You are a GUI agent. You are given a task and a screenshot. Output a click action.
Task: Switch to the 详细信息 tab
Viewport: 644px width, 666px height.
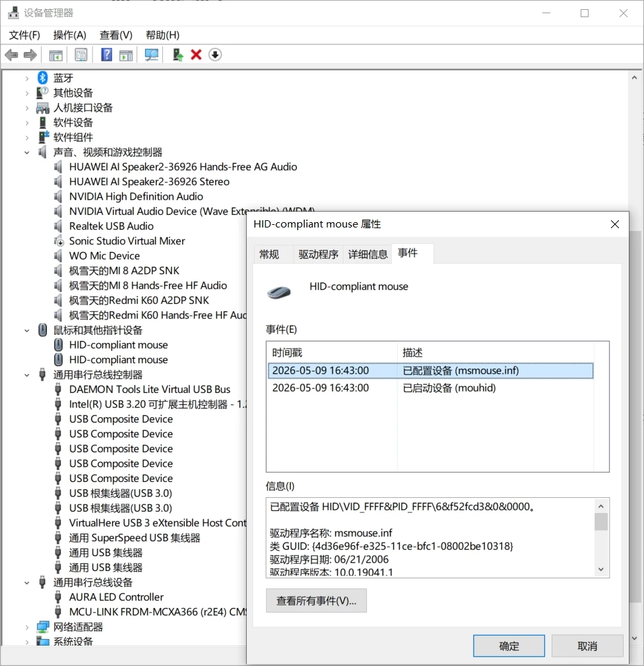[x=368, y=255]
